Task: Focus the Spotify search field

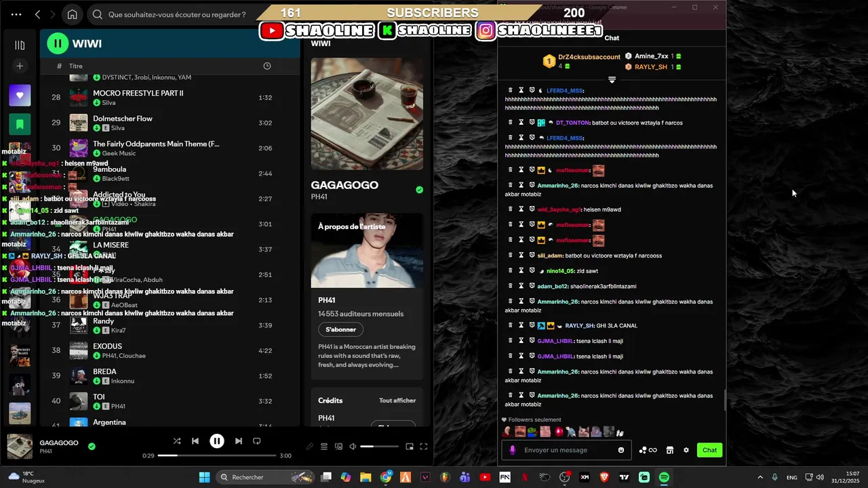Action: 178,14
